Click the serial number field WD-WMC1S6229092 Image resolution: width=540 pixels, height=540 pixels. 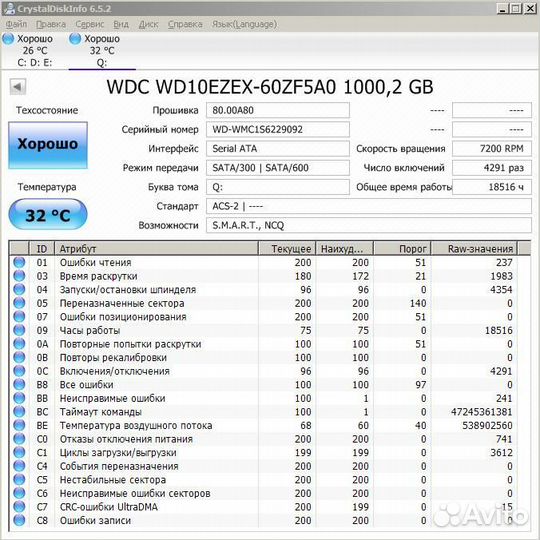pyautogui.click(x=278, y=129)
